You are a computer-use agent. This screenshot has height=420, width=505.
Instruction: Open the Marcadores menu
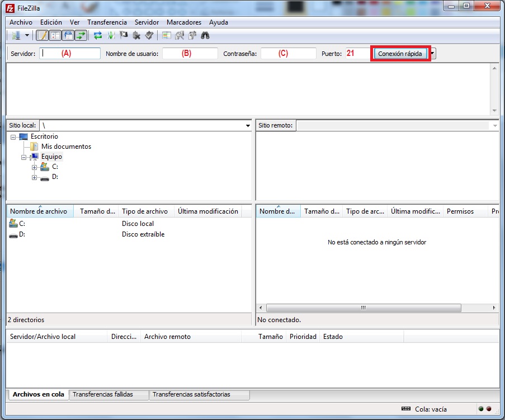click(184, 22)
